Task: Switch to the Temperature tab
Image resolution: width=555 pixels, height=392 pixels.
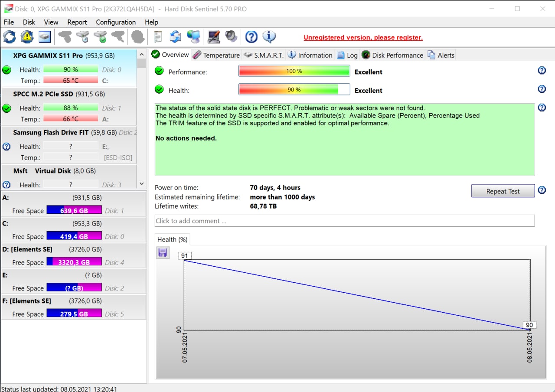Action: [x=216, y=55]
